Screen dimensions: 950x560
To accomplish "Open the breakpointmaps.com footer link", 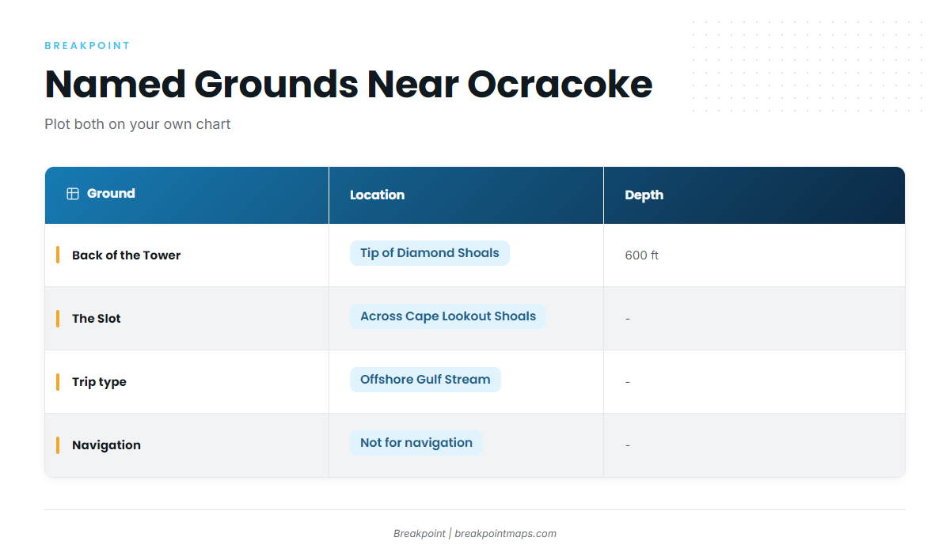I will pyautogui.click(x=505, y=534).
